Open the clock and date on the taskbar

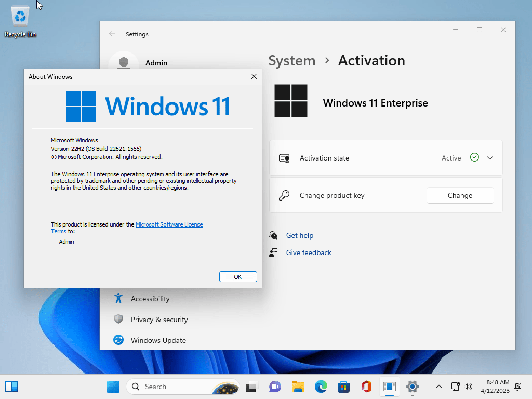[x=495, y=387]
